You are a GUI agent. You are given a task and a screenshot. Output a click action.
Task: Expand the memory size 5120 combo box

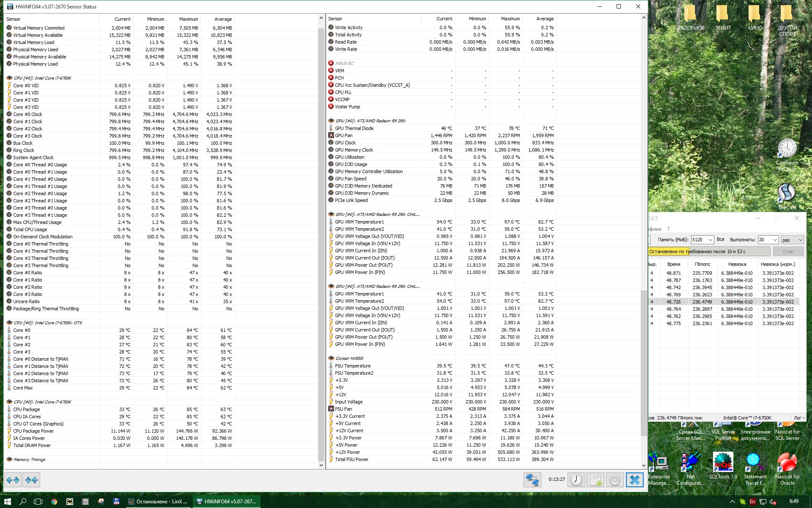coord(710,240)
